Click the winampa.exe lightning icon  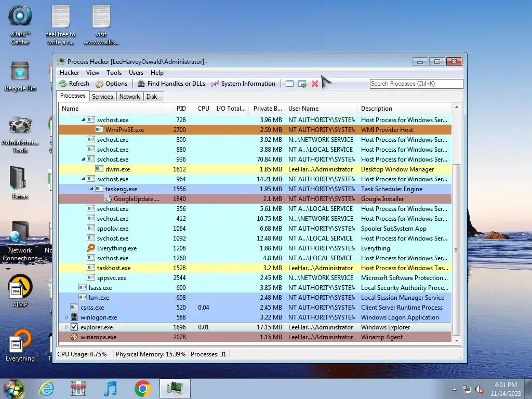tap(74, 337)
